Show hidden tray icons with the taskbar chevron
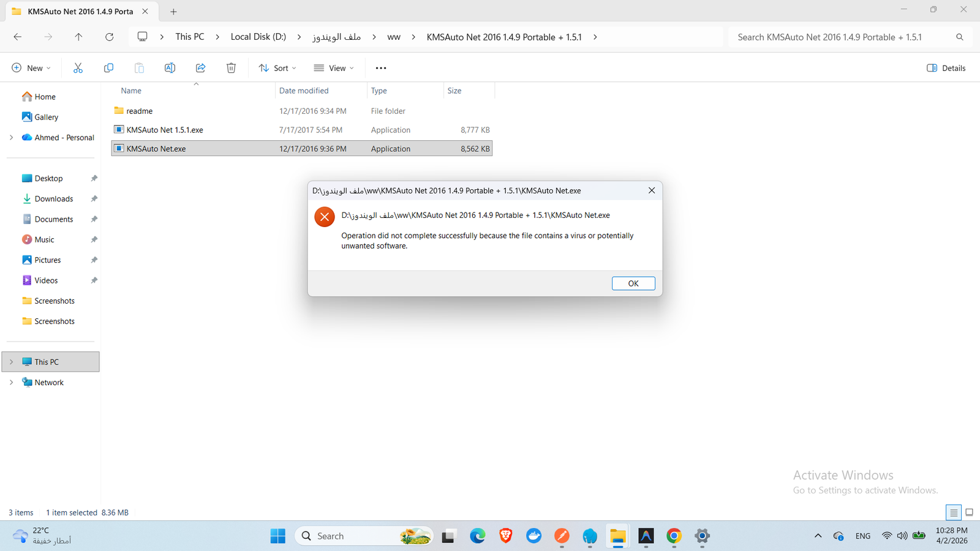 tap(818, 536)
